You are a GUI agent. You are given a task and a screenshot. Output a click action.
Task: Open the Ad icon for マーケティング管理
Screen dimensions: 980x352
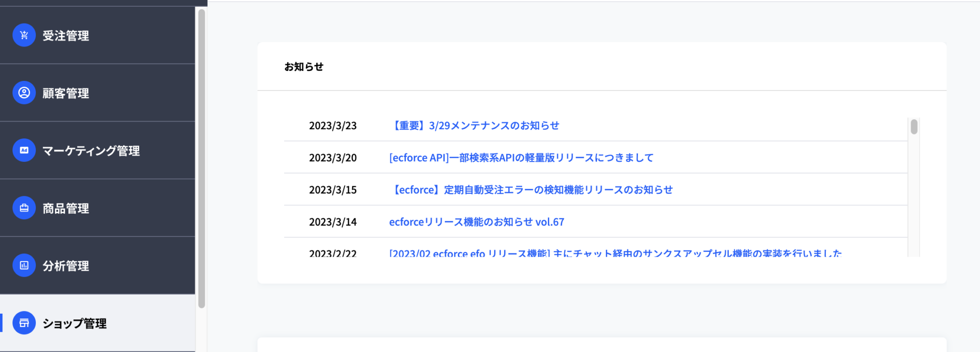24,150
